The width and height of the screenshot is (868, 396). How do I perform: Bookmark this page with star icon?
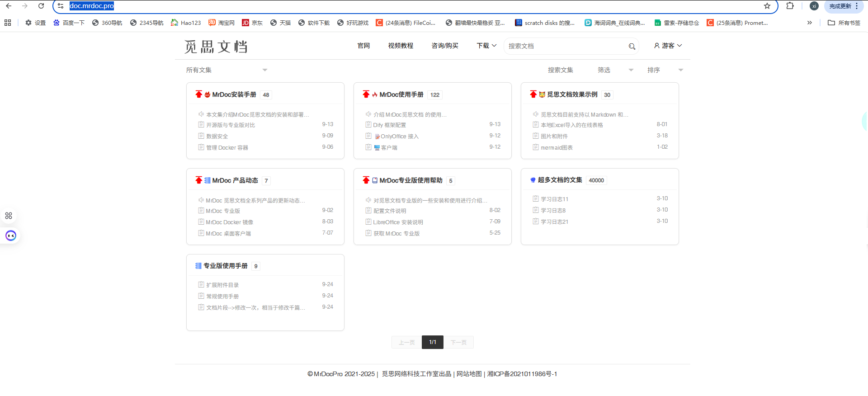click(767, 6)
